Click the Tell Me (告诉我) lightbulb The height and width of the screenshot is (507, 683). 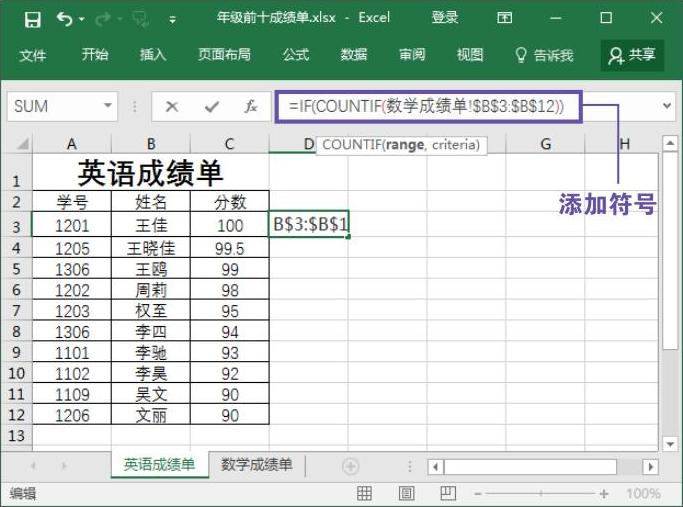[520, 55]
